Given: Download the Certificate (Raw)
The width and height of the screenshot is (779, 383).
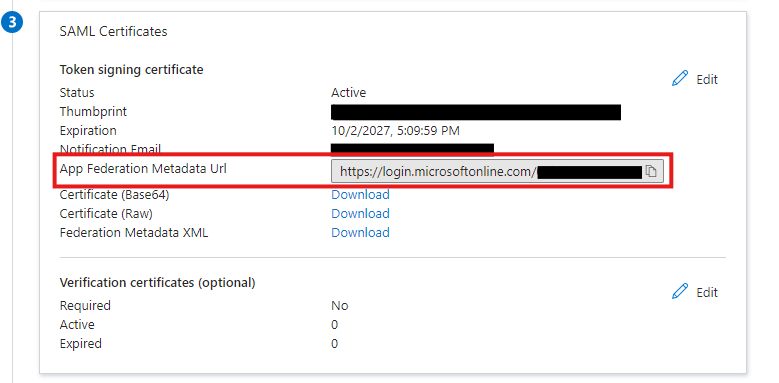Looking at the screenshot, I should coord(360,214).
